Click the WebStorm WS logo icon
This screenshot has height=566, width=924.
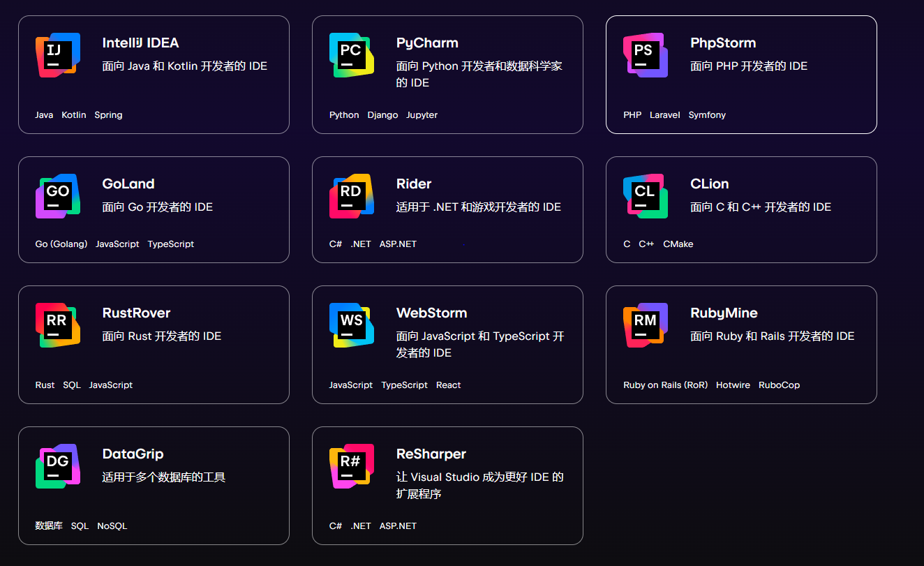[x=352, y=325]
